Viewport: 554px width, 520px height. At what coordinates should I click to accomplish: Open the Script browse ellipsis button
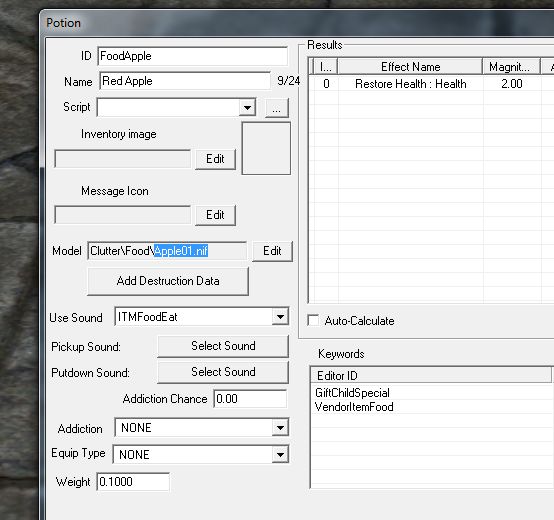(277, 108)
